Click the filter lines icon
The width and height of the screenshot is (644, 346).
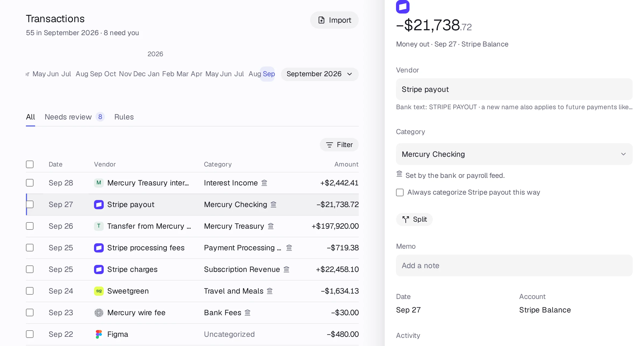coord(329,145)
